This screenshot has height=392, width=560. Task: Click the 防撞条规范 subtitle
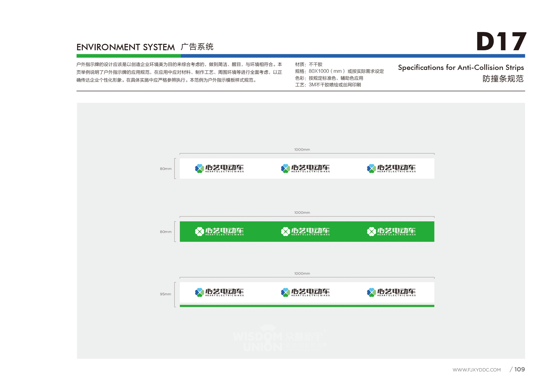coord(503,79)
